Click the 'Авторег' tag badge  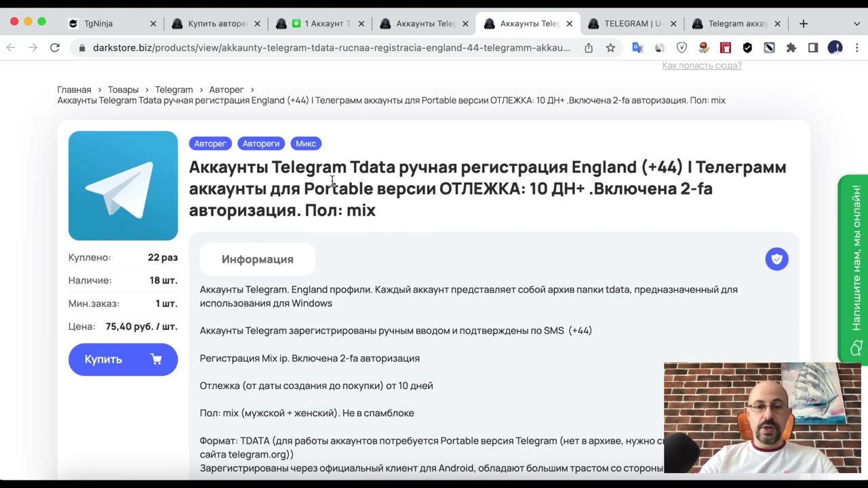[210, 144]
